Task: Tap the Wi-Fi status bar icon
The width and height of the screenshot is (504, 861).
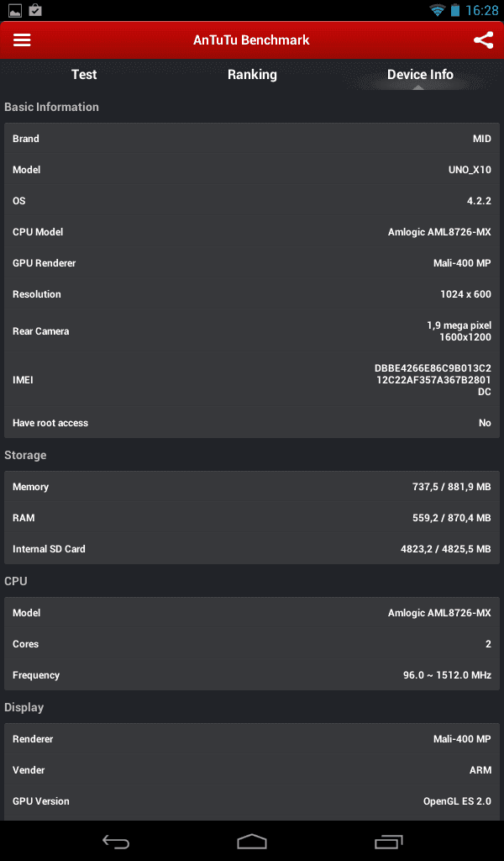Action: click(437, 10)
